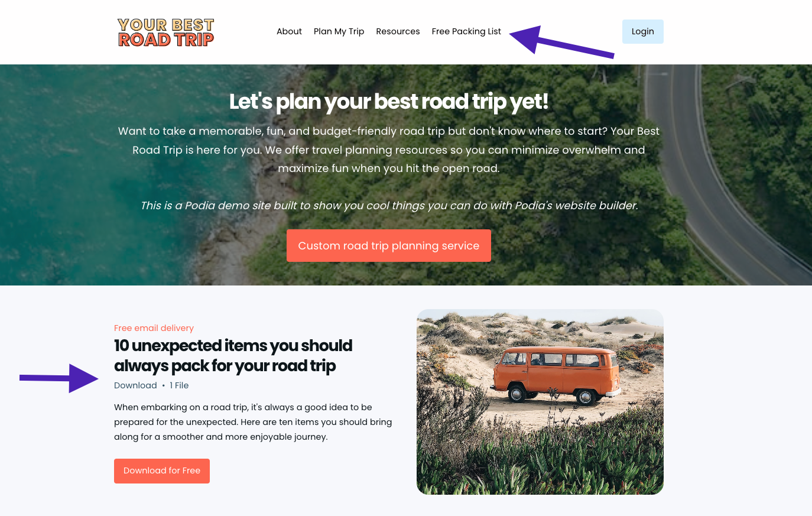Open the Resources menu item

(x=398, y=31)
